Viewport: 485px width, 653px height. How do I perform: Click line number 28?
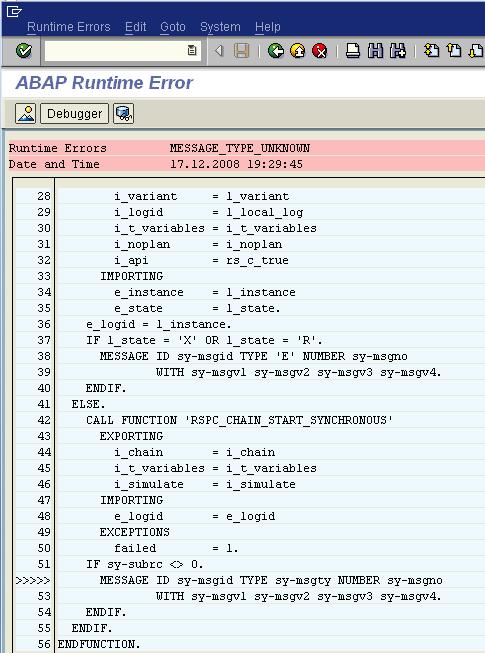click(44, 196)
